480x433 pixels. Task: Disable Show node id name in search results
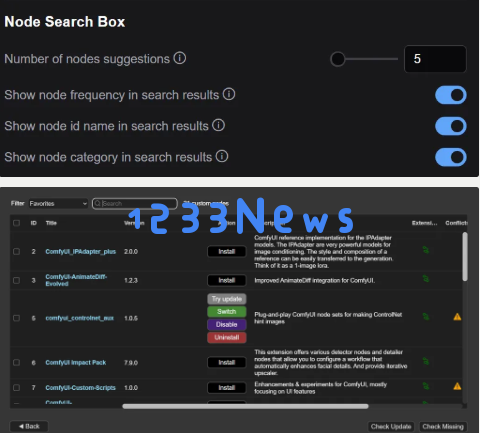[451, 126]
